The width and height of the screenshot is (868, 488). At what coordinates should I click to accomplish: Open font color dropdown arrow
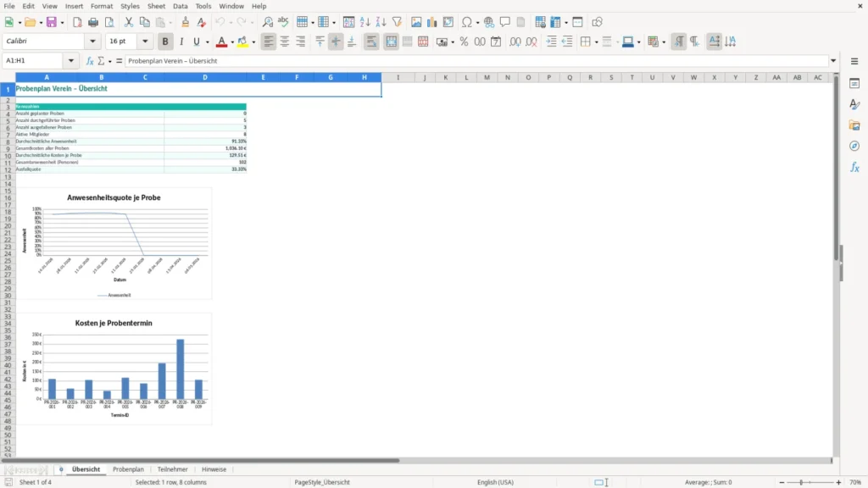[x=232, y=42]
